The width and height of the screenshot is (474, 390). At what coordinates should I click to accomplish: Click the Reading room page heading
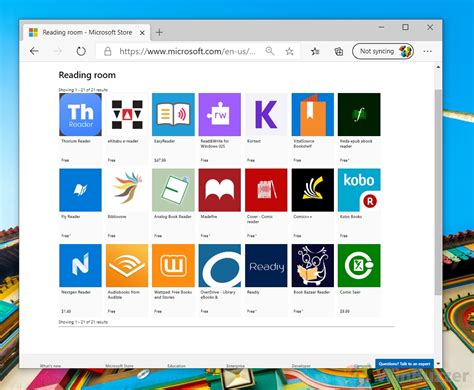(87, 75)
